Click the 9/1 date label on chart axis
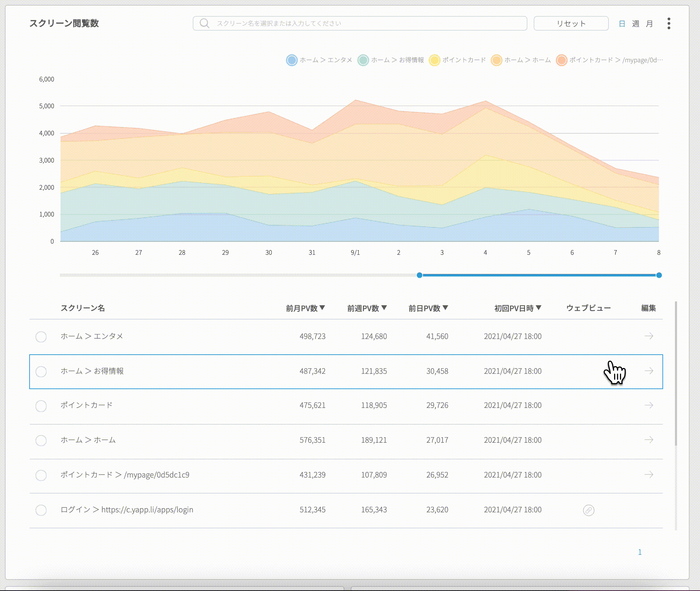 point(355,253)
